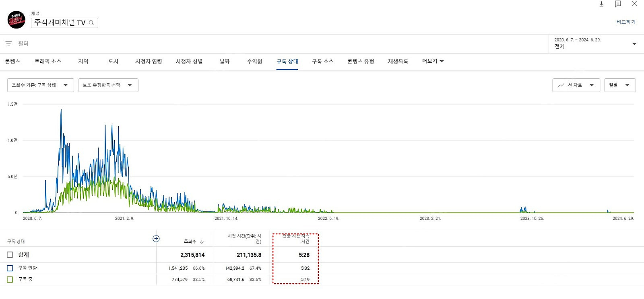Click the search magnifier beside the channel name
Screen dimensions: 644x299
(91, 23)
